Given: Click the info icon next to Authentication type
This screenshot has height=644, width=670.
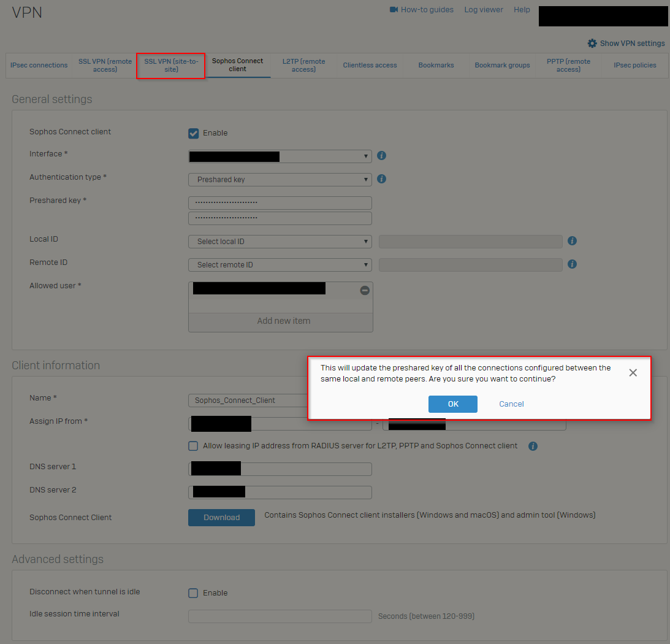Looking at the screenshot, I should click(381, 178).
